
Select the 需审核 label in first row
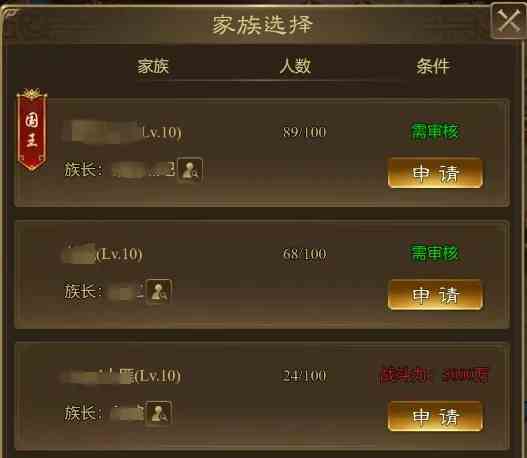coord(435,131)
